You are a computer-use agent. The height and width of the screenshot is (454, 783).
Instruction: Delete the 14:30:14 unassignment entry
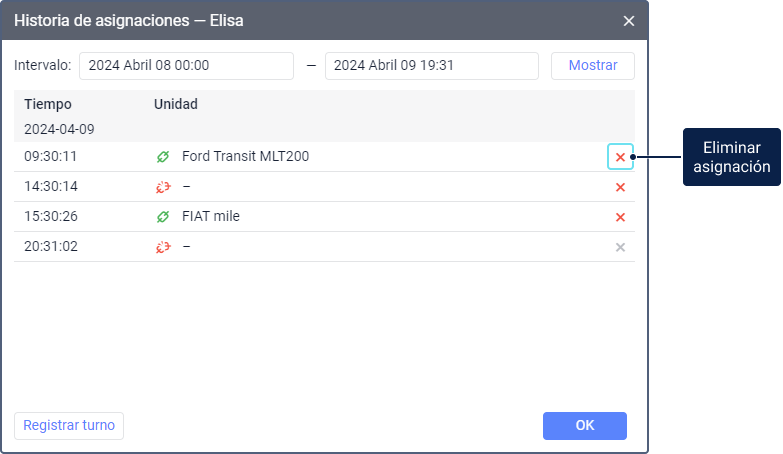pyautogui.click(x=620, y=187)
